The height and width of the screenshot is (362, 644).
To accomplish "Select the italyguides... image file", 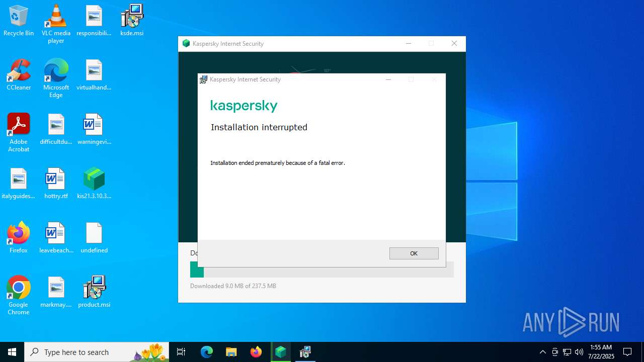I will [x=19, y=184].
